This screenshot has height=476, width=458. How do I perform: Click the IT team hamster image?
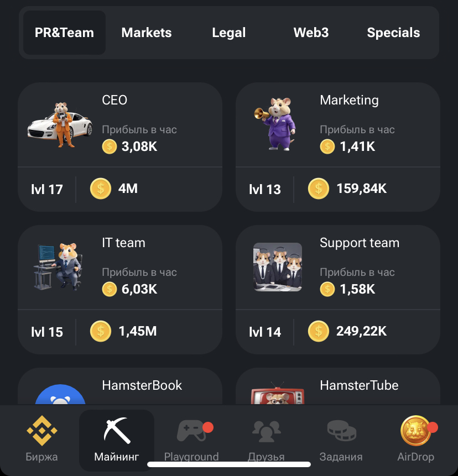[58, 266]
